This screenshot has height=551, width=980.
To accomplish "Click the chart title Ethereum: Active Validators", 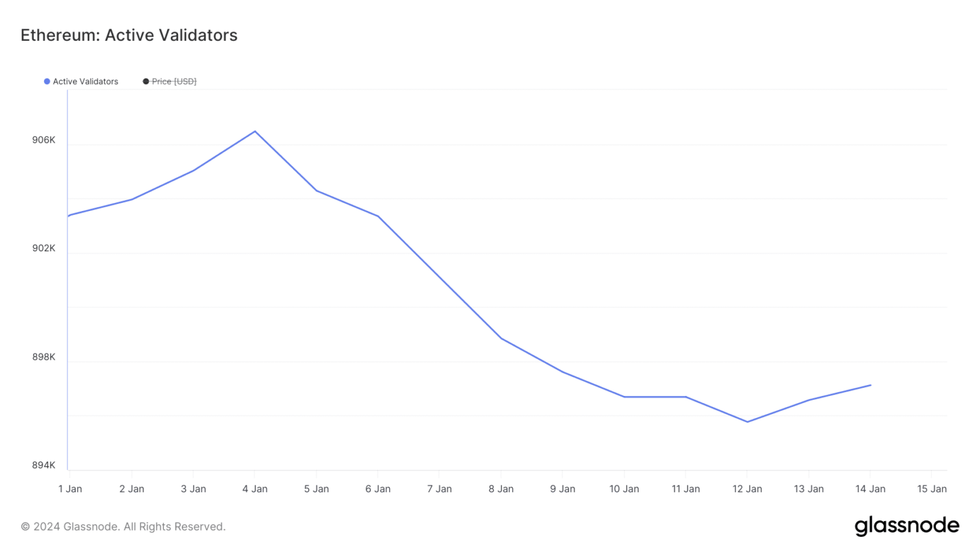I will 129,35.
